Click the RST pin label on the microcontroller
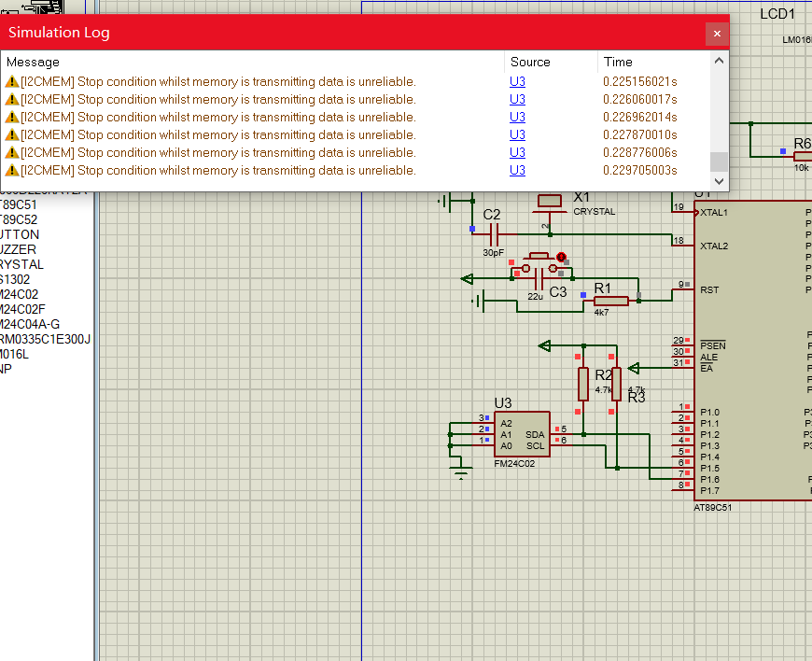This screenshot has height=661, width=812. click(709, 290)
